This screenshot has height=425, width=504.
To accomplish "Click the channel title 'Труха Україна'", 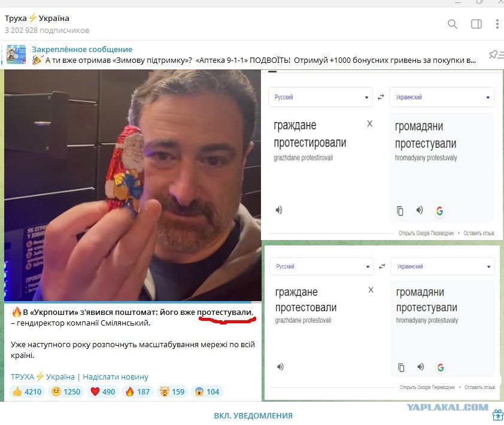I will [37, 19].
